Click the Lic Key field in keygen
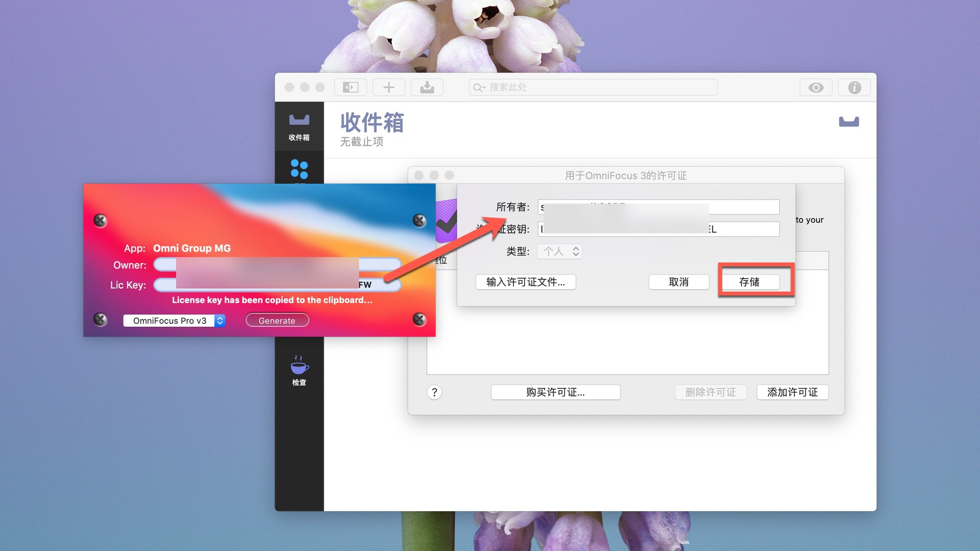 click(x=277, y=285)
